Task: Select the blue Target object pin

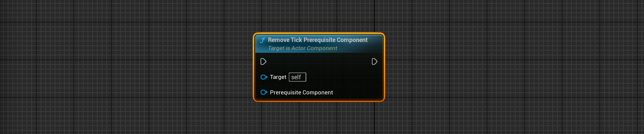Action: tap(264, 77)
